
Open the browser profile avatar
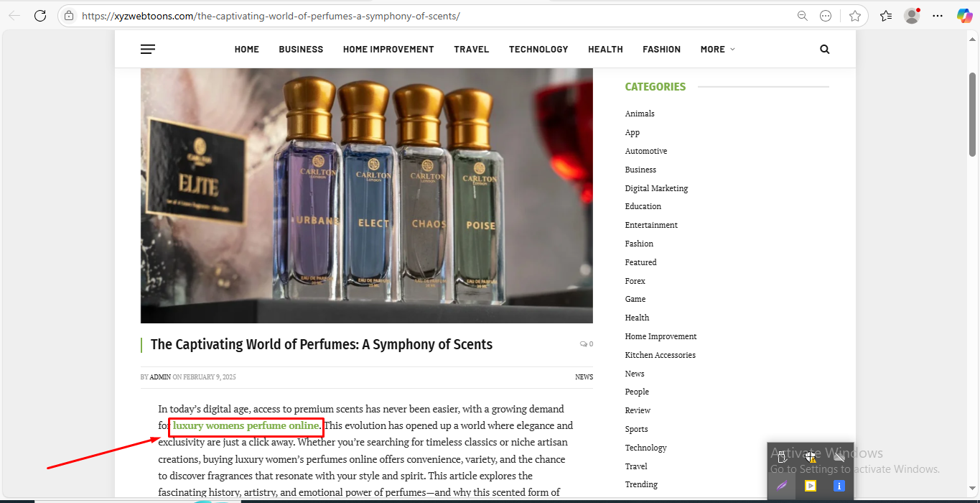coord(912,16)
